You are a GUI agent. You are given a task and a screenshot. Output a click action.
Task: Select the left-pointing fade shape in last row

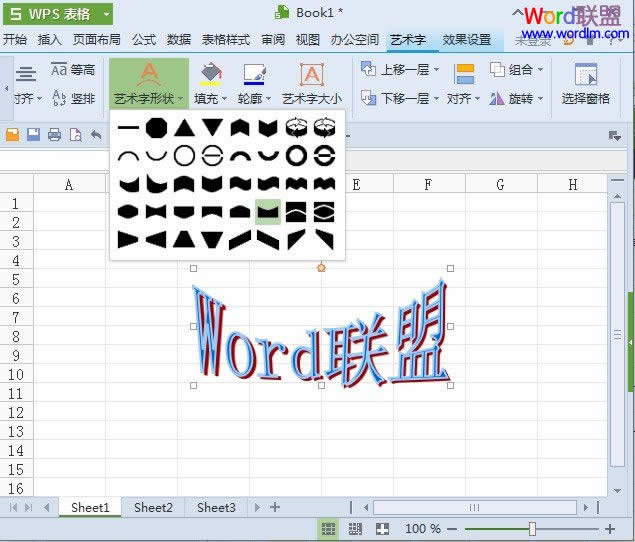(156, 239)
